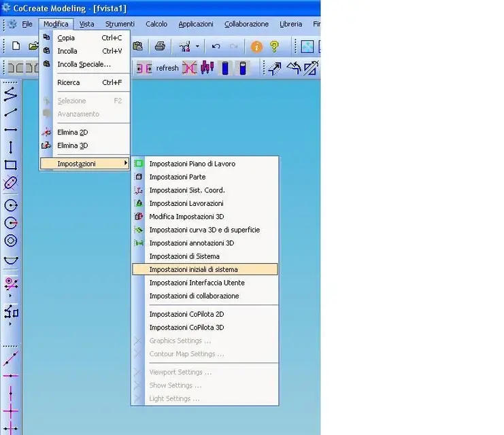Select Impostazioni CoPilota 3D
The height and width of the screenshot is (435, 504).
205,328
